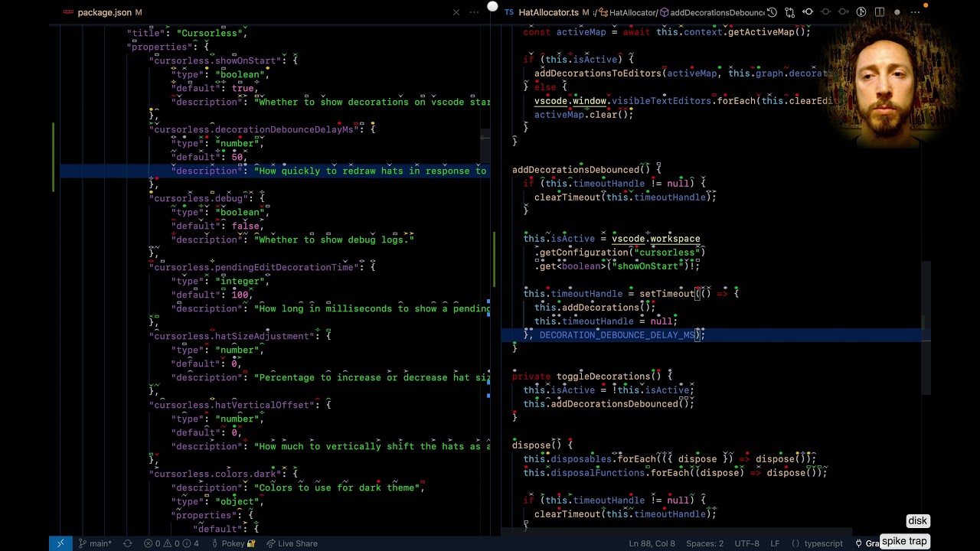Change end of line sequence LF

[x=775, y=543]
